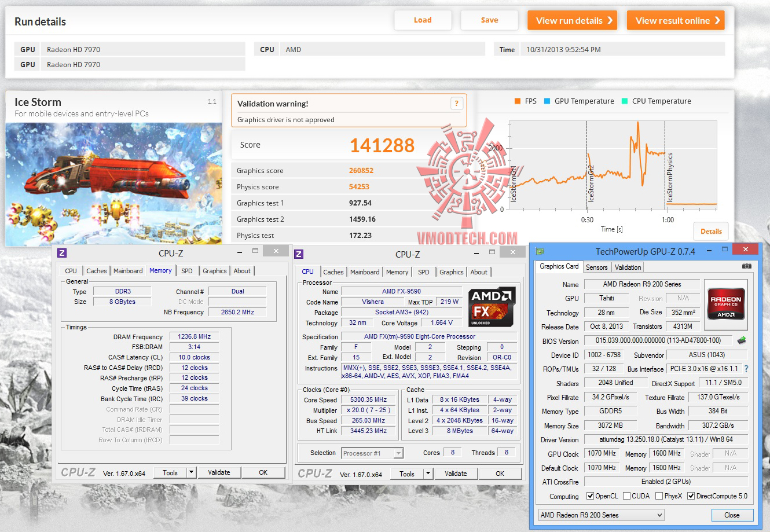Save the BIOS using the GPU-Z chip icon
Viewport: 770px width, 532px height.
pyautogui.click(x=742, y=340)
